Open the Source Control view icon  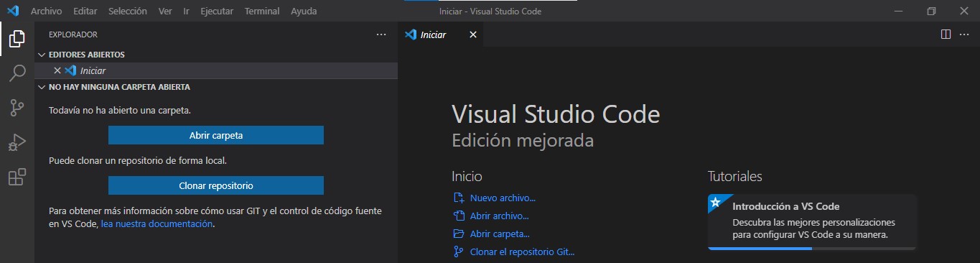(x=17, y=108)
